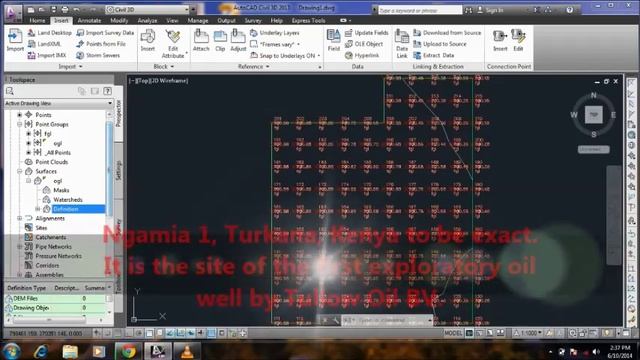640x360 pixels.
Task: Select the Point Clouds item
Action: [x=51, y=162]
